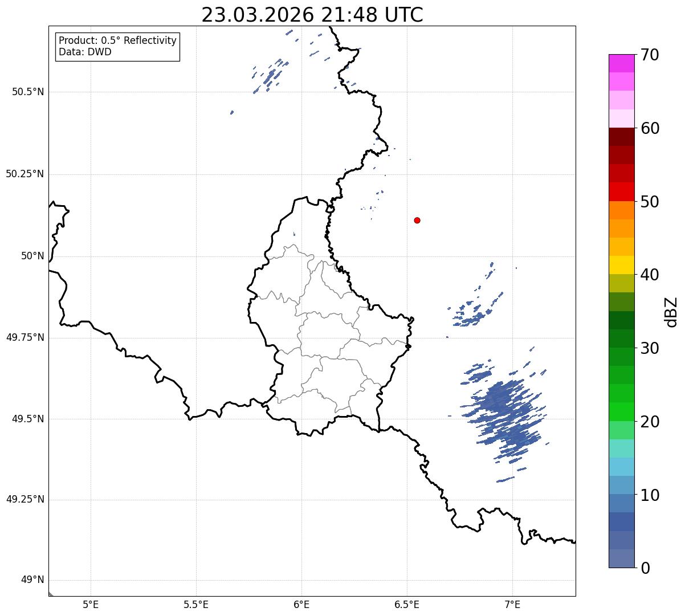
Task: Click the bright green 20 dBZ swatch
Action: 621,412
